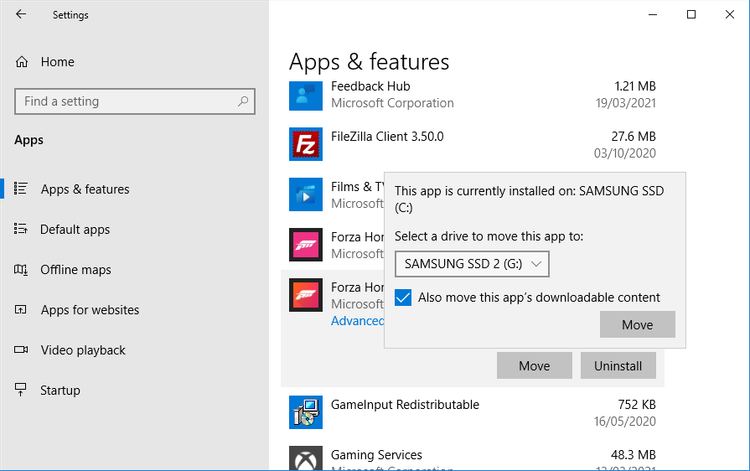Uncheck Also move downloadable content checkbox

coord(403,297)
